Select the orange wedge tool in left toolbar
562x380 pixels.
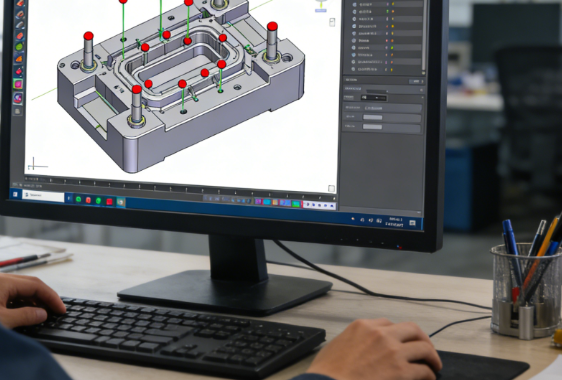pos(19,59)
